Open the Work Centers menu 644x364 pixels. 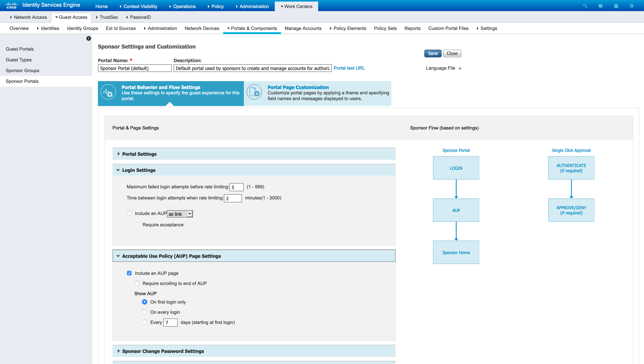point(296,6)
